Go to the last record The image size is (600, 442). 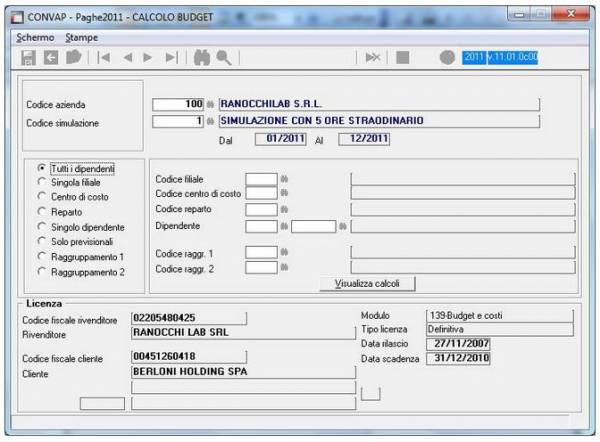point(171,57)
